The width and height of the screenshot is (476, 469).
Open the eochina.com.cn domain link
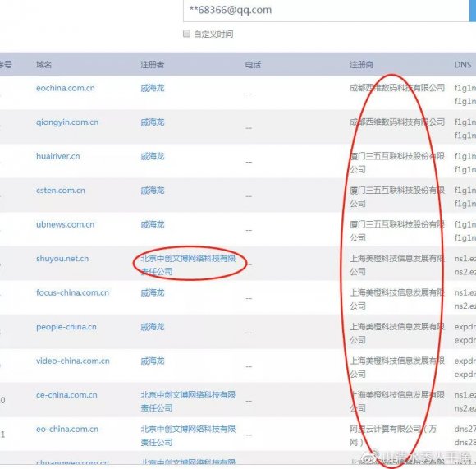tap(66, 88)
